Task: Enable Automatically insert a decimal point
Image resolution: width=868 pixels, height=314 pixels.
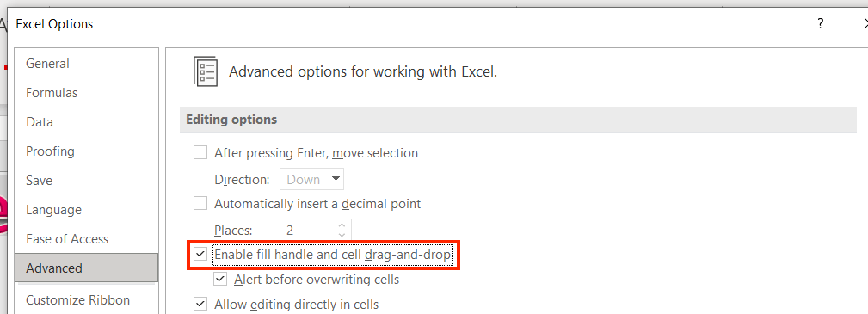Action: tap(200, 203)
